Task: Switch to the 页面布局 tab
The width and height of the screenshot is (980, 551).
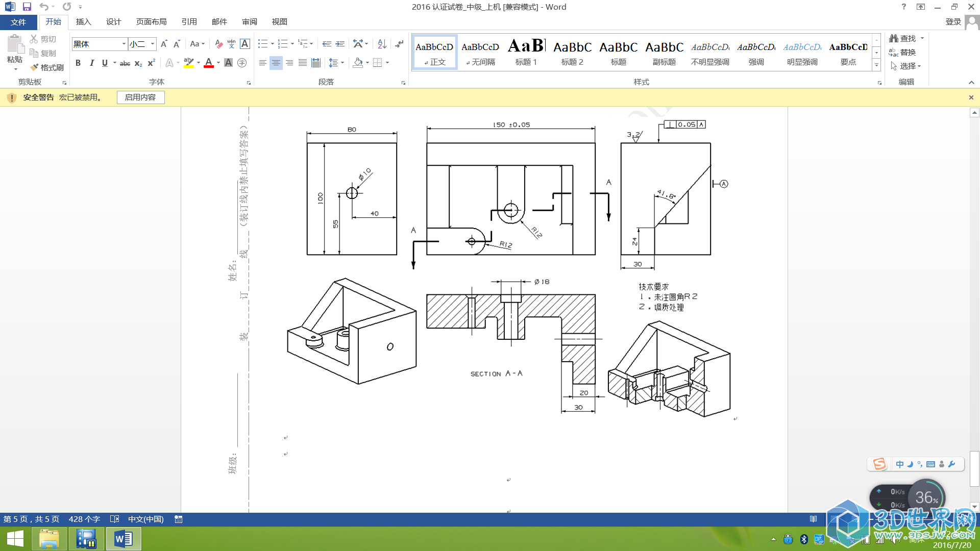Action: click(x=151, y=22)
